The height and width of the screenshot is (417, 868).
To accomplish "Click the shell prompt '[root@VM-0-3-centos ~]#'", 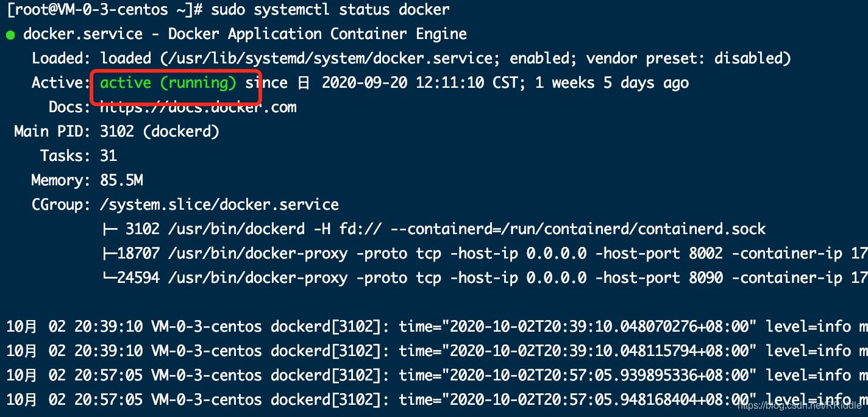I will [x=104, y=10].
